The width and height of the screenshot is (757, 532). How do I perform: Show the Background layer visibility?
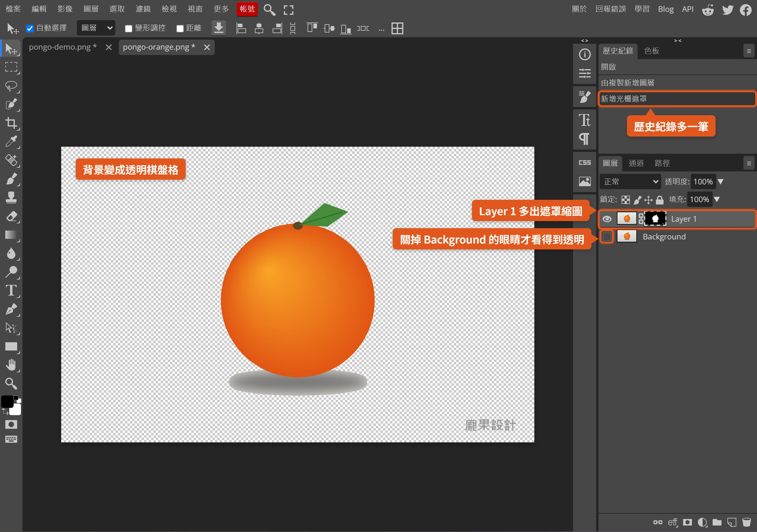tap(607, 237)
